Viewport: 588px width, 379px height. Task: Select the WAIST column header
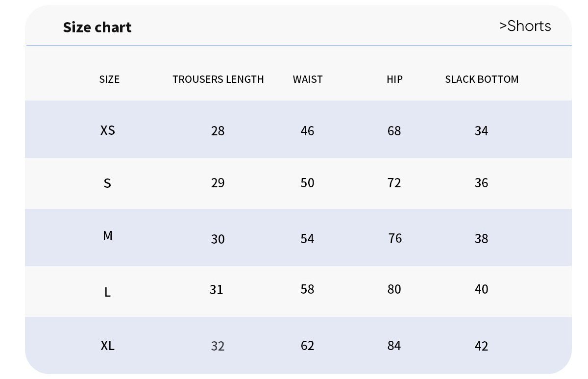[x=308, y=79]
